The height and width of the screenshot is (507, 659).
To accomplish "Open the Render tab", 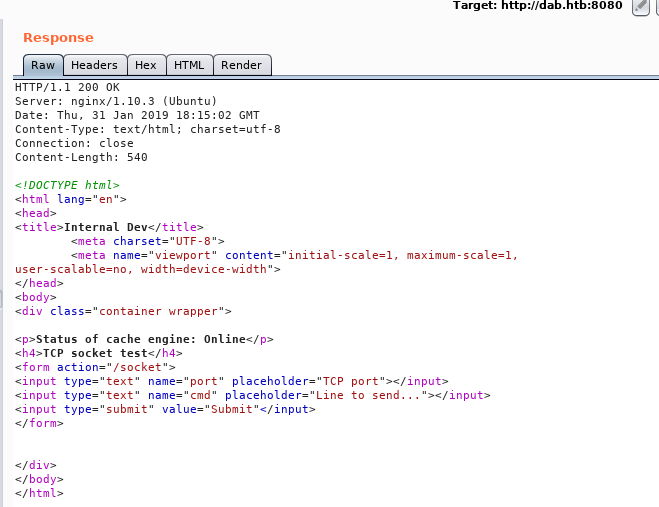I will click(x=241, y=65).
